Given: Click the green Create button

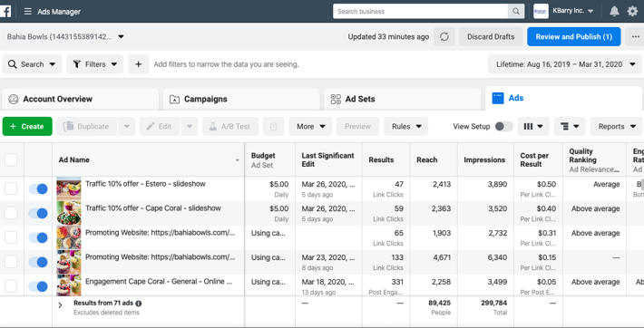Looking at the screenshot, I should tap(27, 127).
